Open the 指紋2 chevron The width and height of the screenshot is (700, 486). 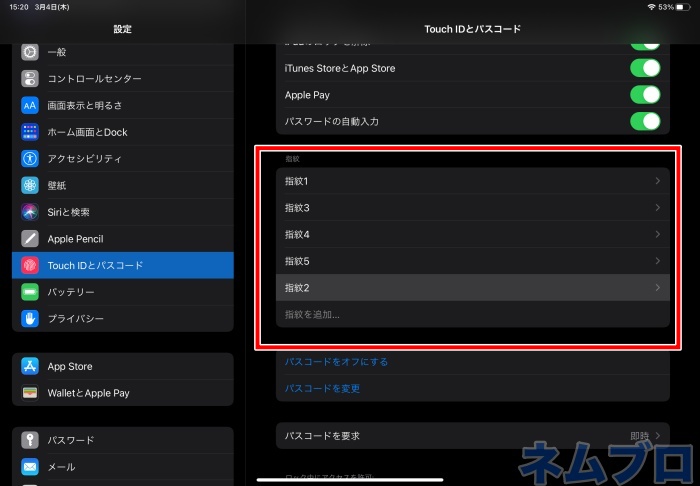click(658, 287)
